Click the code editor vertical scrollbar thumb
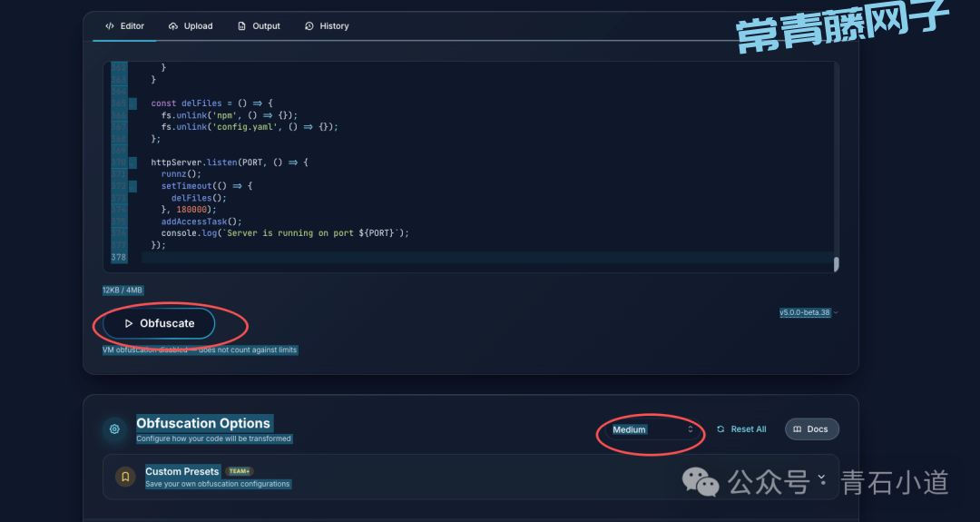 [x=836, y=264]
